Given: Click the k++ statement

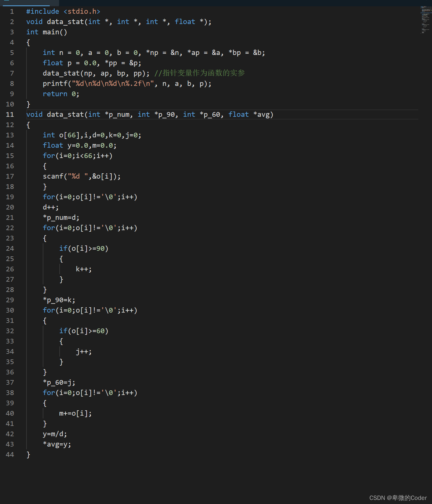Looking at the screenshot, I should pyautogui.click(x=83, y=269).
